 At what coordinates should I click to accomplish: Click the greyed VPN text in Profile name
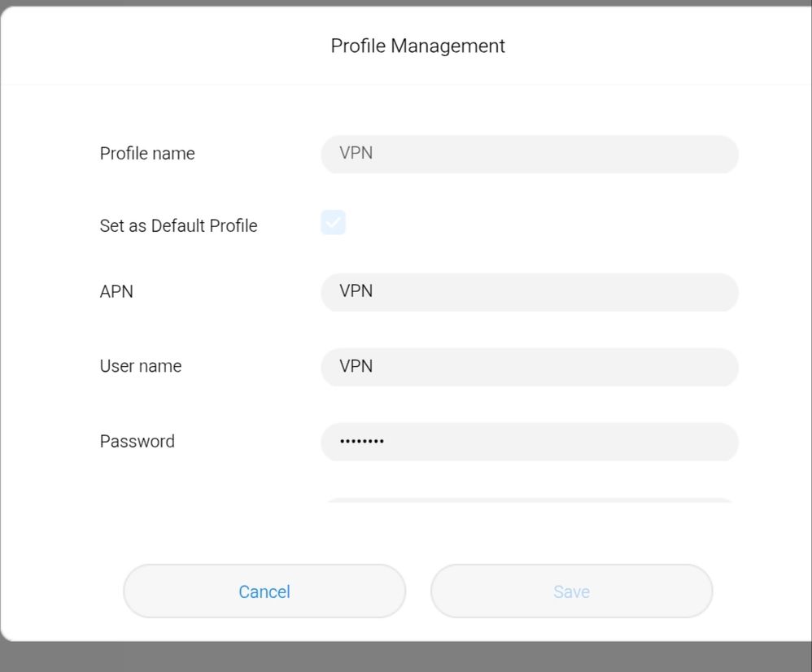[356, 154]
